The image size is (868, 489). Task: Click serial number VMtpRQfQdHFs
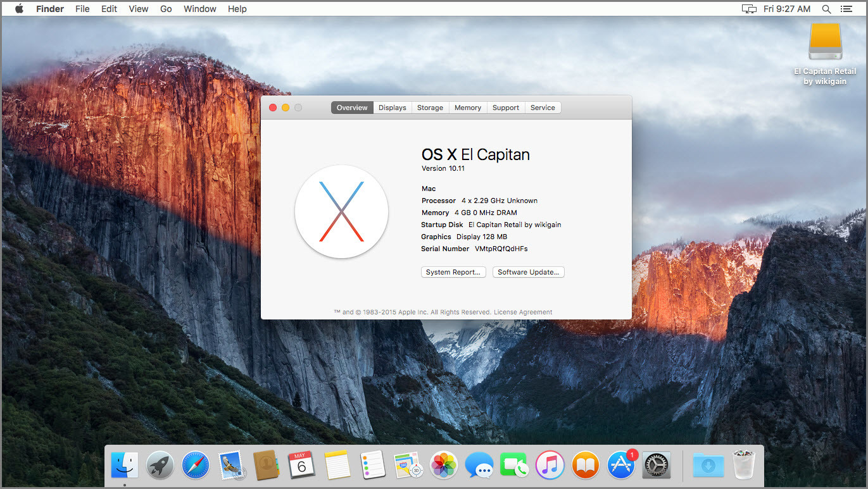pos(501,249)
